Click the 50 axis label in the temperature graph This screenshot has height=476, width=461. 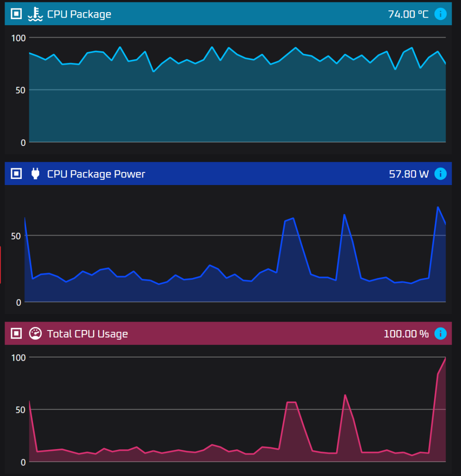[20, 90]
